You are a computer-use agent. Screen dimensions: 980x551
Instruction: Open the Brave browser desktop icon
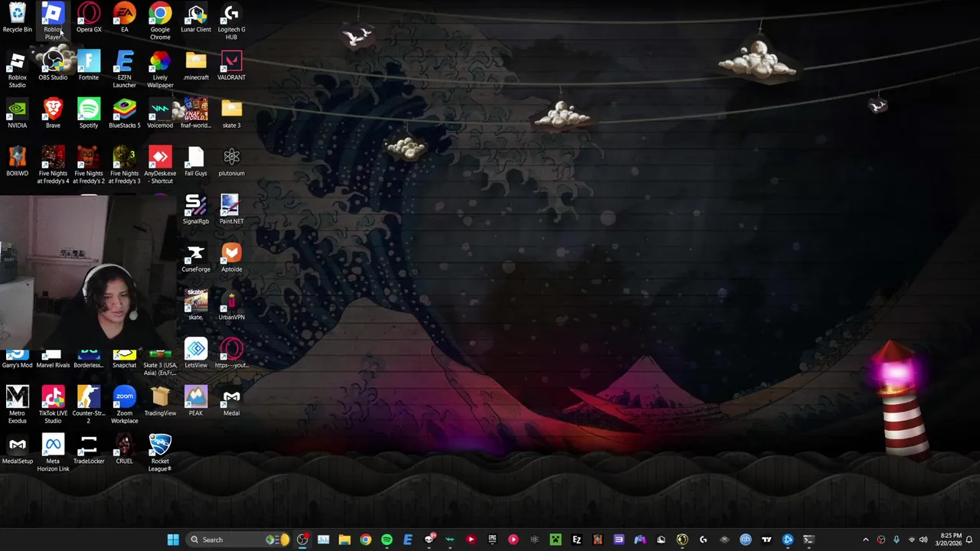[x=53, y=114]
